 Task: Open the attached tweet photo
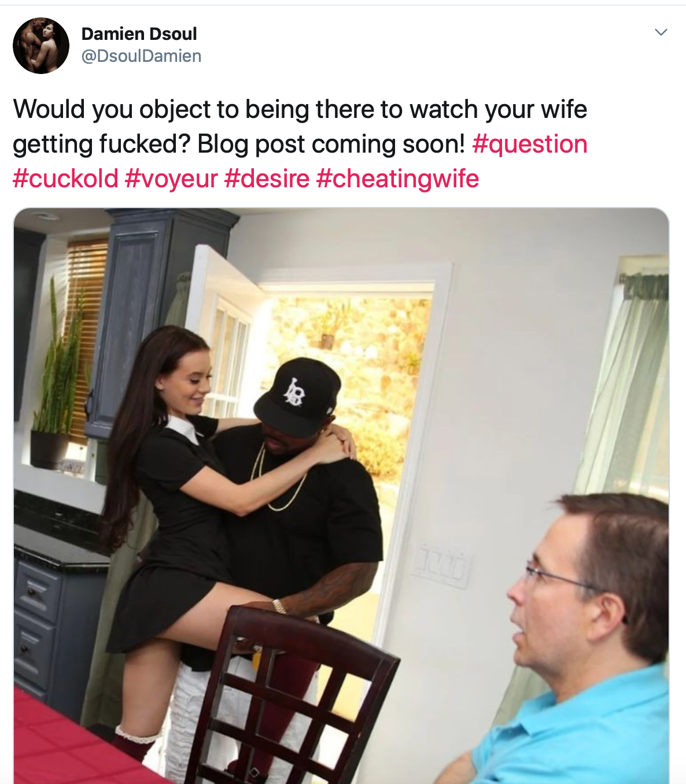pos(341,495)
